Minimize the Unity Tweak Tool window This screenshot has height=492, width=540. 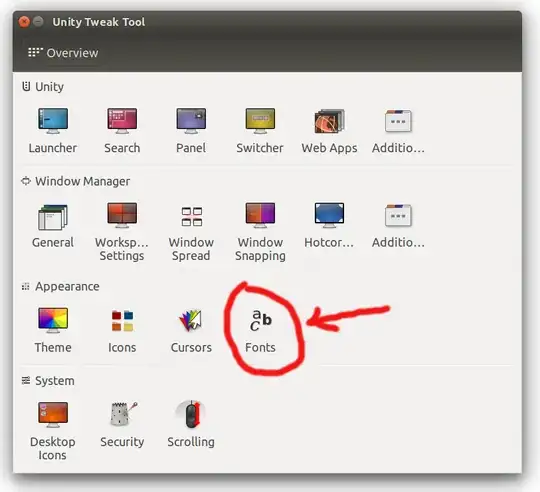[38, 22]
